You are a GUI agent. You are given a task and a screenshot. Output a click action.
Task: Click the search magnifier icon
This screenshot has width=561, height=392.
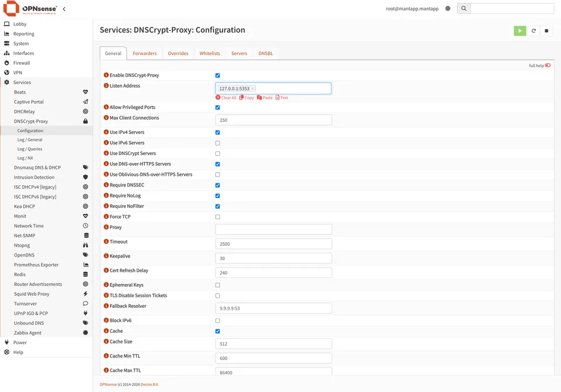point(463,8)
